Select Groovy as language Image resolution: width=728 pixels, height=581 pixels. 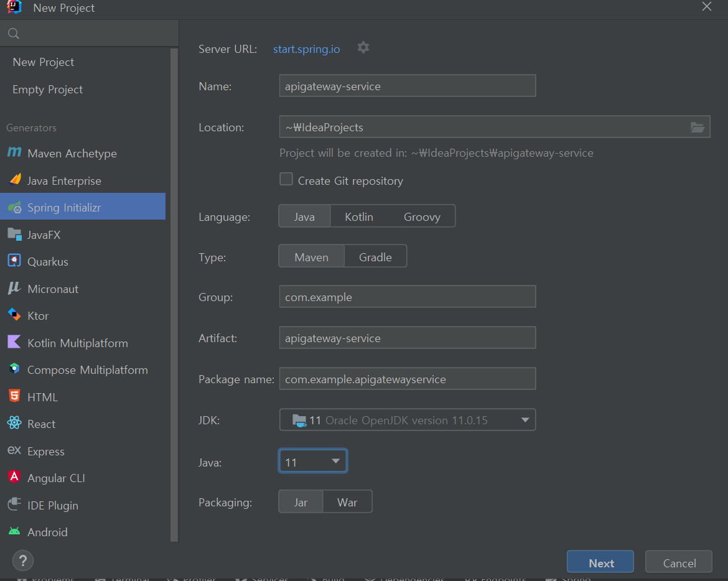coord(422,216)
